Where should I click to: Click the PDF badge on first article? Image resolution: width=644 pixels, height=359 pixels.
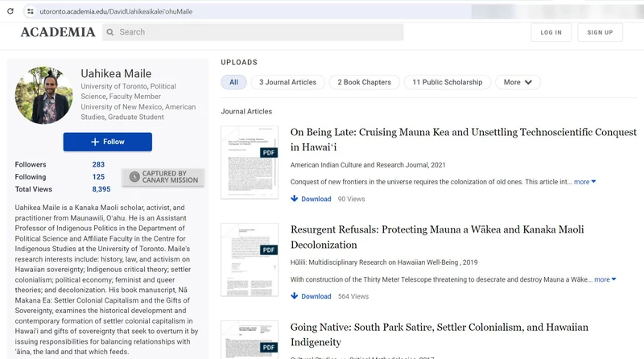click(268, 152)
